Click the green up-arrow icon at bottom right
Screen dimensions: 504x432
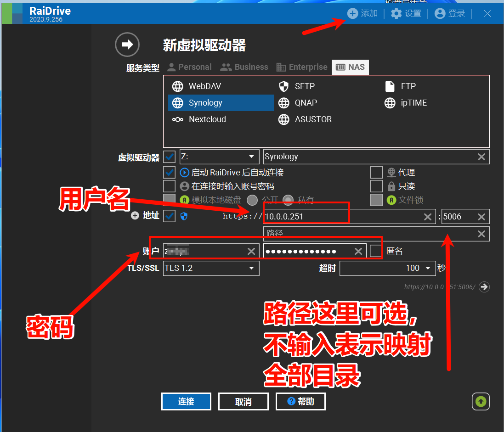(481, 402)
